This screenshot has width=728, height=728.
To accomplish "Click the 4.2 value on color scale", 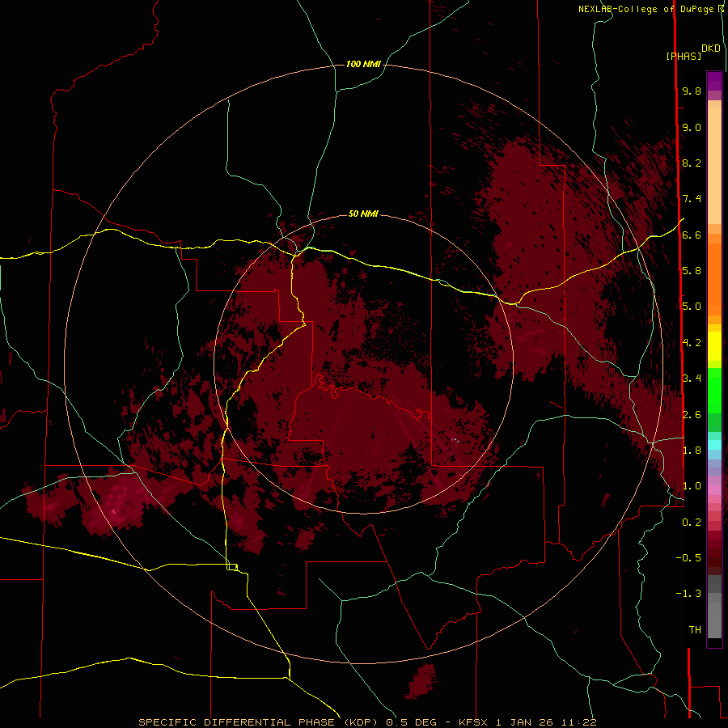I will pos(692,343).
